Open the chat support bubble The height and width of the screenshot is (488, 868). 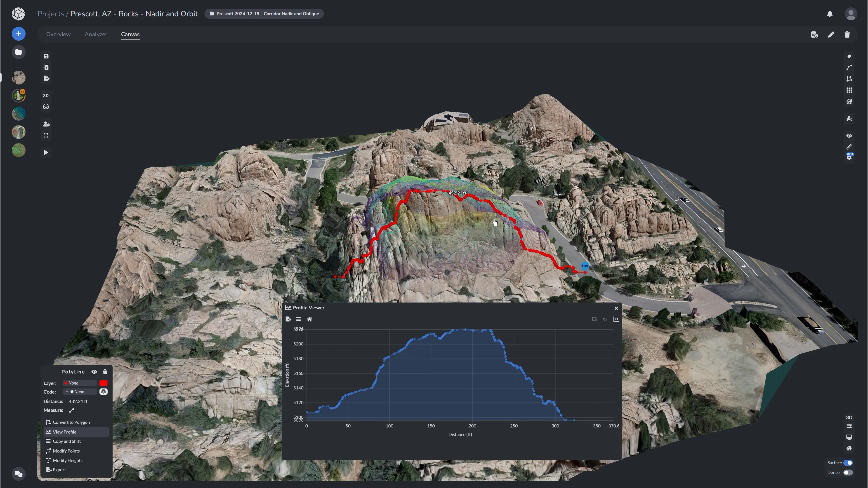click(19, 474)
